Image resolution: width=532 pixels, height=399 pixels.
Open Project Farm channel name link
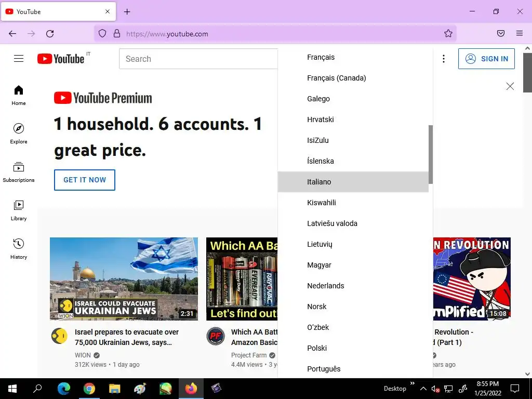249,355
